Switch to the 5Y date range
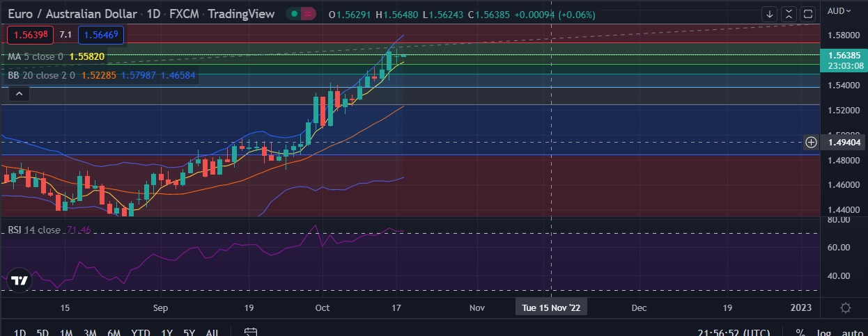Image resolution: width=868 pixels, height=336 pixels. [189, 333]
